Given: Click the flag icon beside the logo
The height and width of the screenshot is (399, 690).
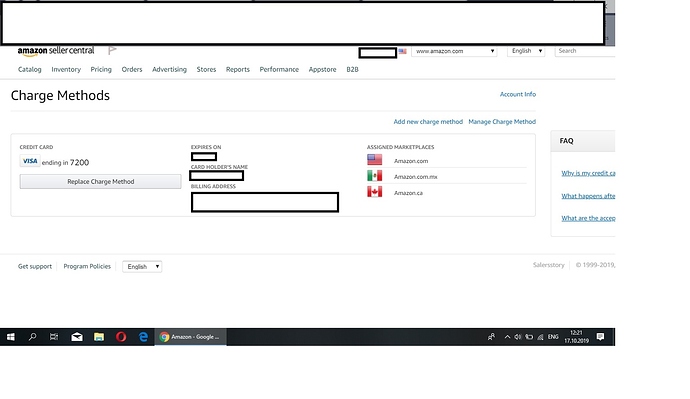Looking at the screenshot, I should tap(112, 51).
